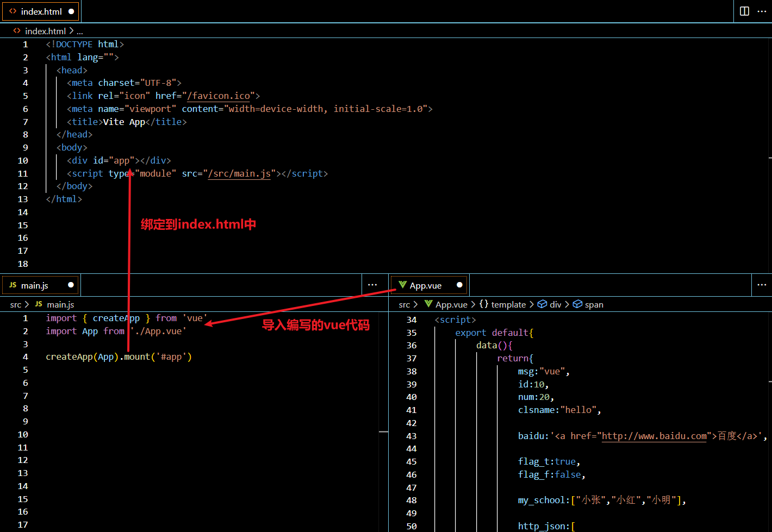Click the my_school array line
The image size is (772, 532).
pyautogui.click(x=602, y=500)
